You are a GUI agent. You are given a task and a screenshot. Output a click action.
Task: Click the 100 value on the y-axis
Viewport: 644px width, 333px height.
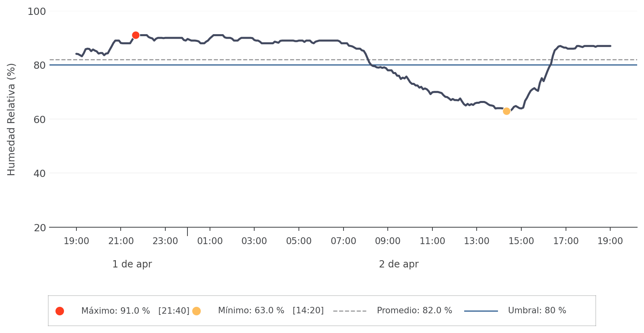[x=37, y=12]
